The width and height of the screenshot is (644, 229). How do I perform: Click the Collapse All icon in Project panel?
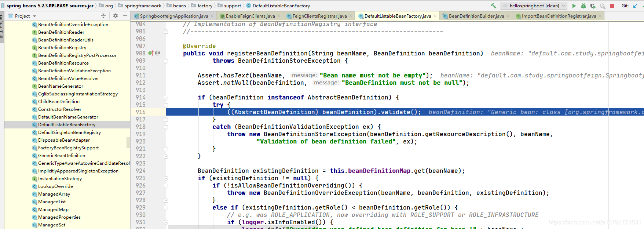click(x=103, y=16)
